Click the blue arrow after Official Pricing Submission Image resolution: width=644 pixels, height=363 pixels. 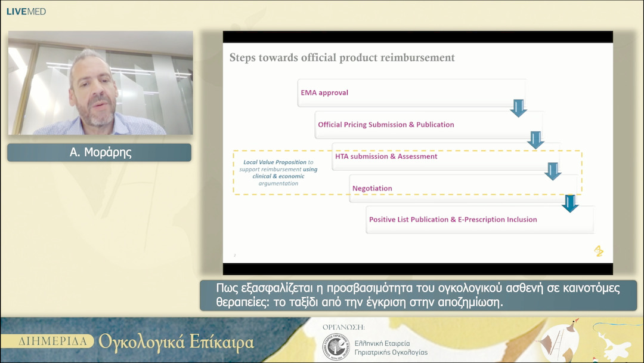535,140
